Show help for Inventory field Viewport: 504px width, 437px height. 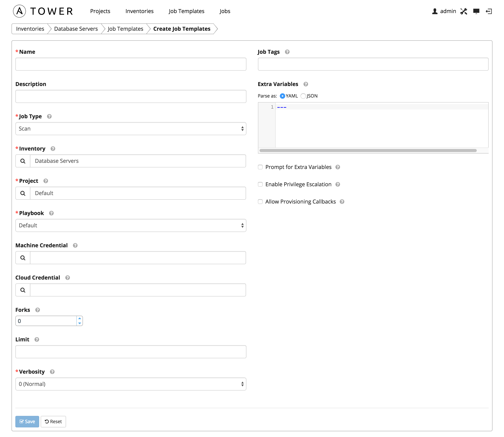53,148
